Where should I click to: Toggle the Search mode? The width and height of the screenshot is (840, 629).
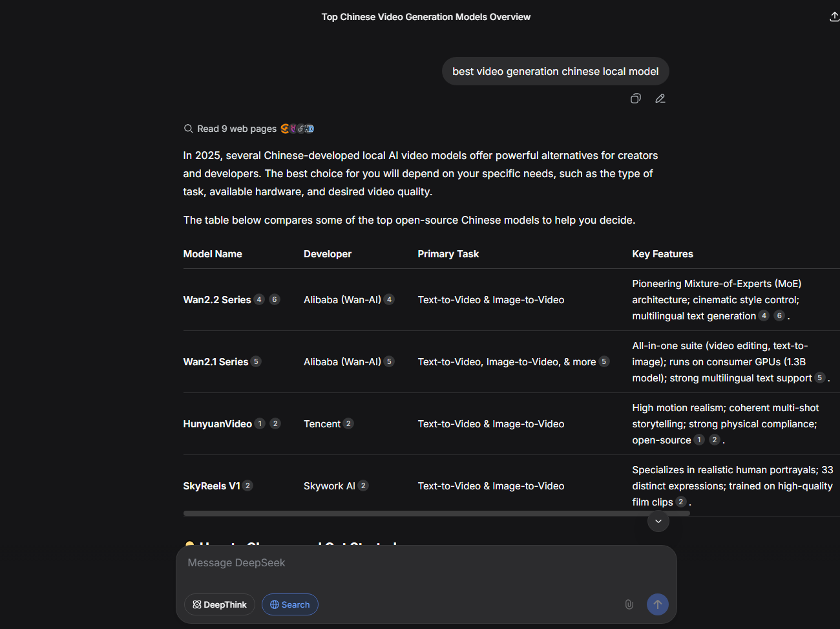click(290, 604)
